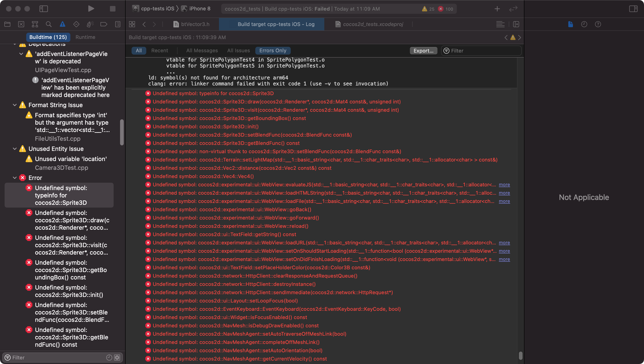Open the Report navigator icon

[x=118, y=24]
